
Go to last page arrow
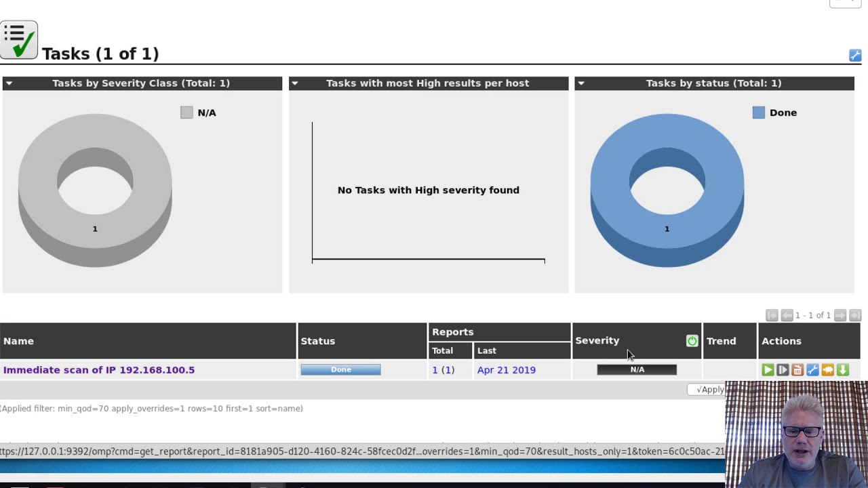(x=855, y=315)
